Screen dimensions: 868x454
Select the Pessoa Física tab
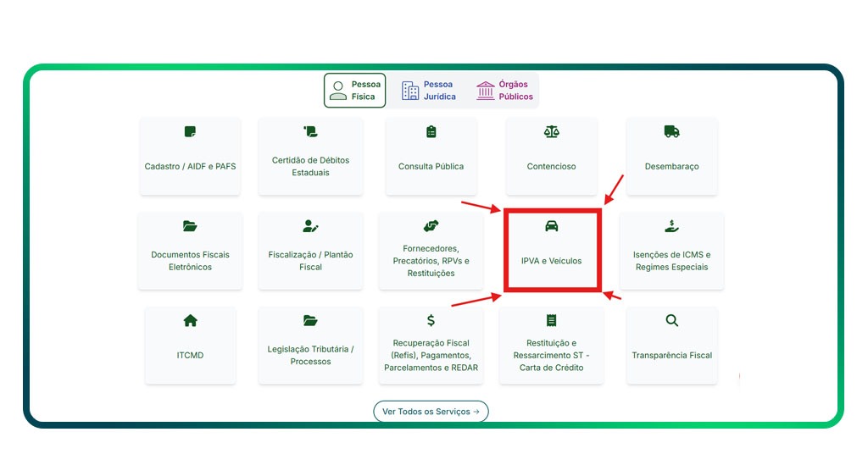tap(354, 91)
